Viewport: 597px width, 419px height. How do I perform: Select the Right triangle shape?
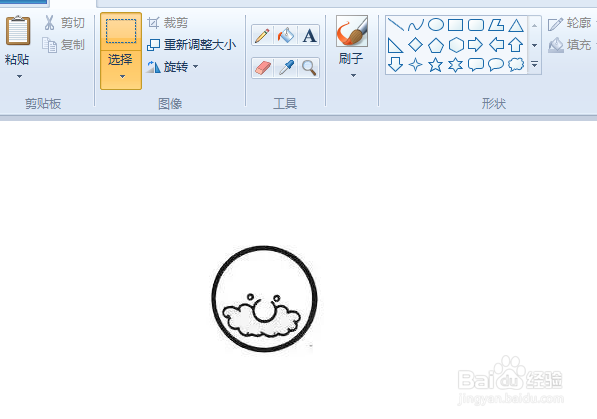395,45
